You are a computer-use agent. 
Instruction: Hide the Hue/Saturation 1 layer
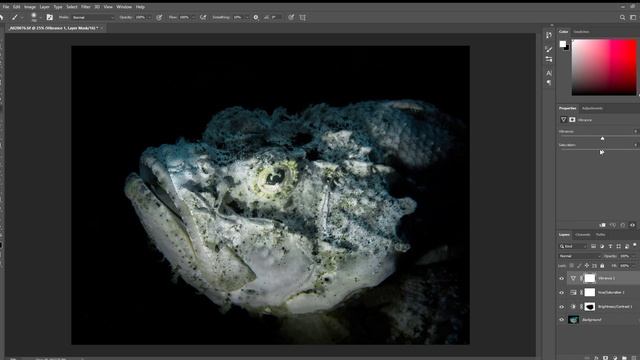tap(562, 293)
